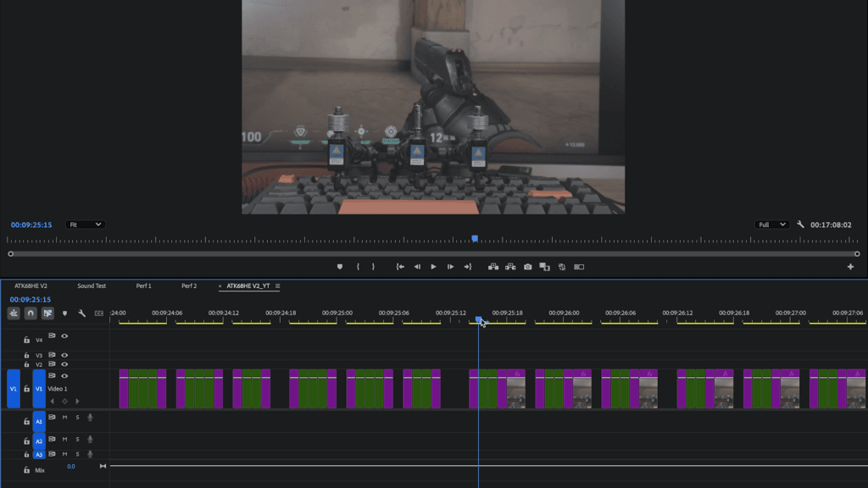Go to In point

coord(400,267)
